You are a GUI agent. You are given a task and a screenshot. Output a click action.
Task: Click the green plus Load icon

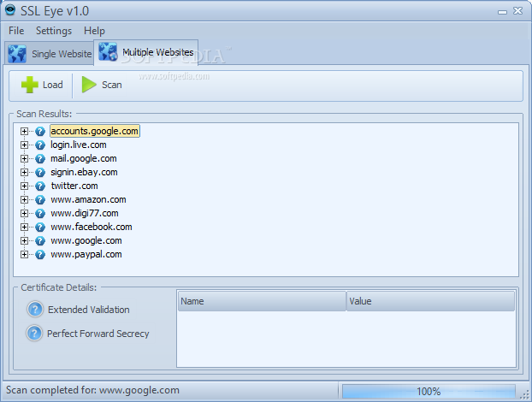[30, 85]
